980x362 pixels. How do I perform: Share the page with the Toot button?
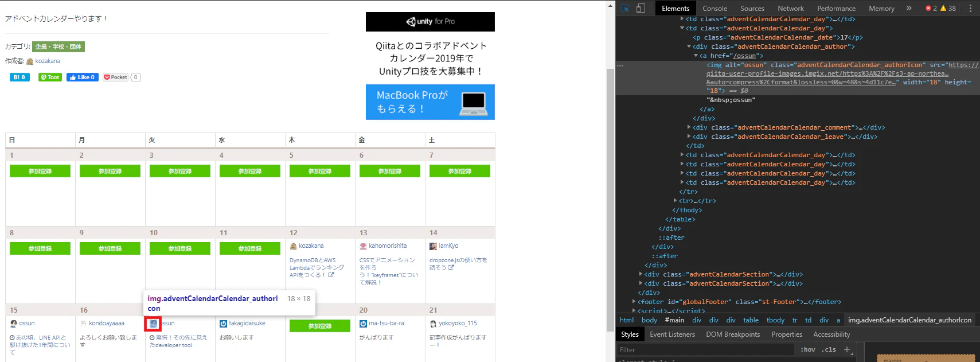(x=50, y=77)
